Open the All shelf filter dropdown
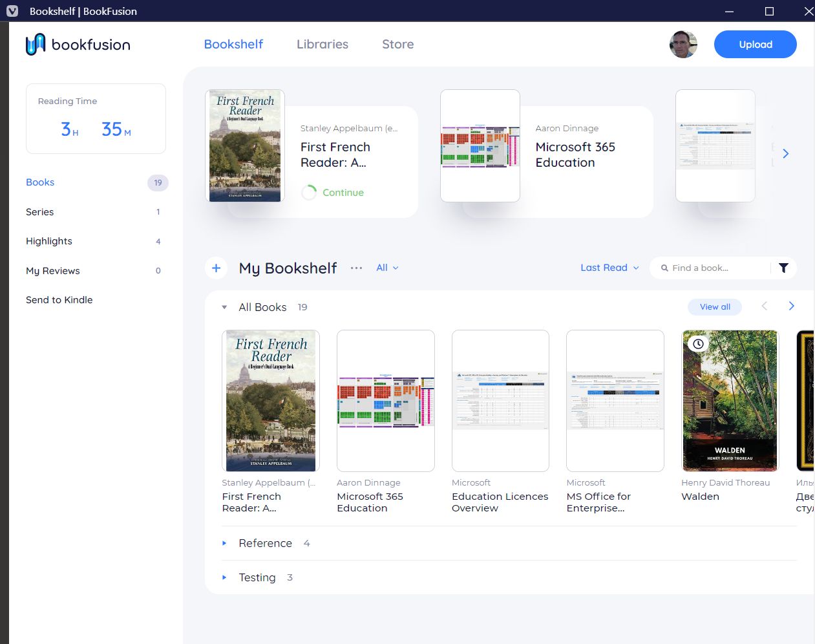The width and height of the screenshot is (815, 644). coord(387,268)
